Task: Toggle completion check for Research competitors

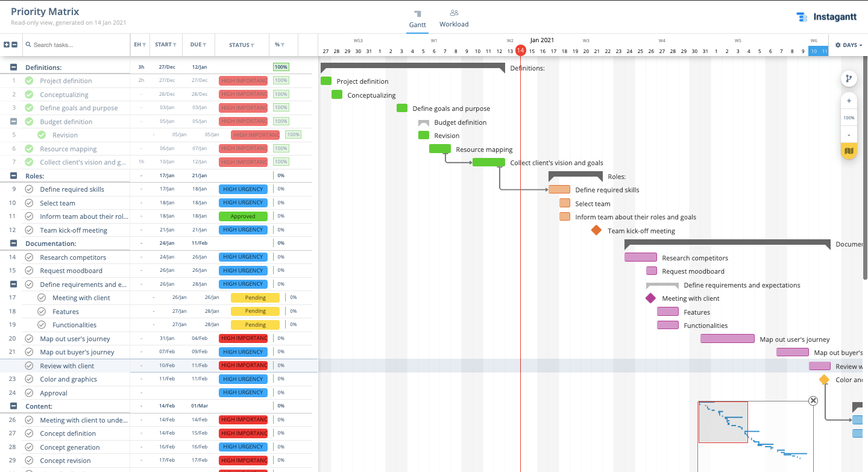Action: pos(29,257)
